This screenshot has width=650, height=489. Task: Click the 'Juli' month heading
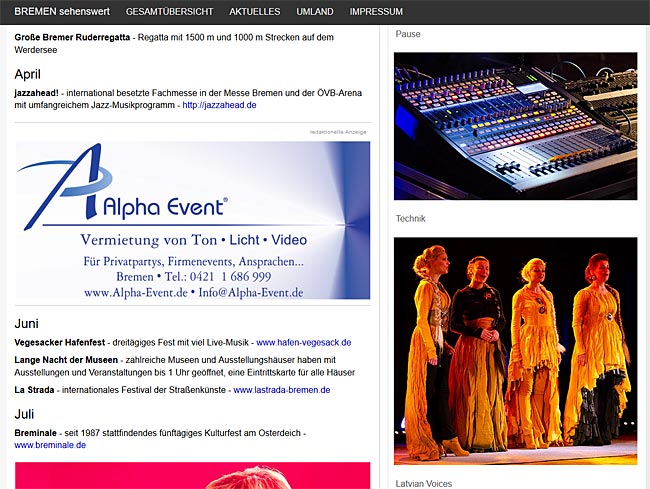(24, 414)
